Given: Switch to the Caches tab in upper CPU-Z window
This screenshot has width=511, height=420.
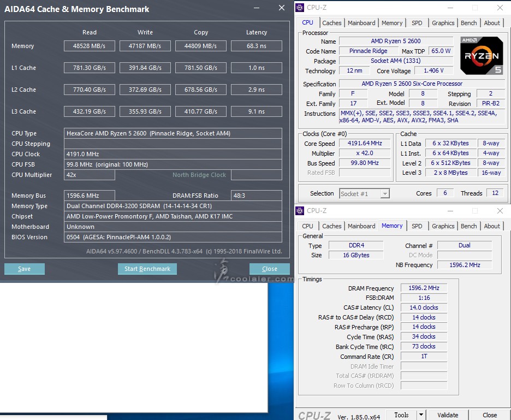Looking at the screenshot, I should [332, 23].
